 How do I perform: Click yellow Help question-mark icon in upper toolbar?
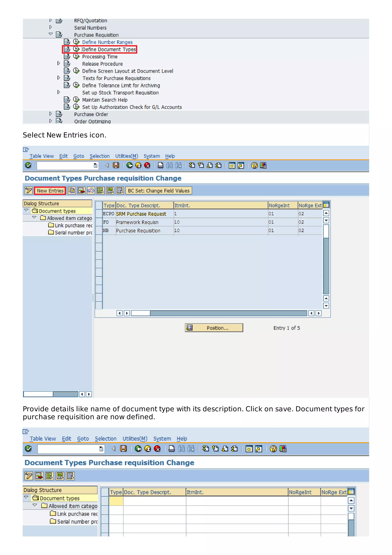[254, 165]
